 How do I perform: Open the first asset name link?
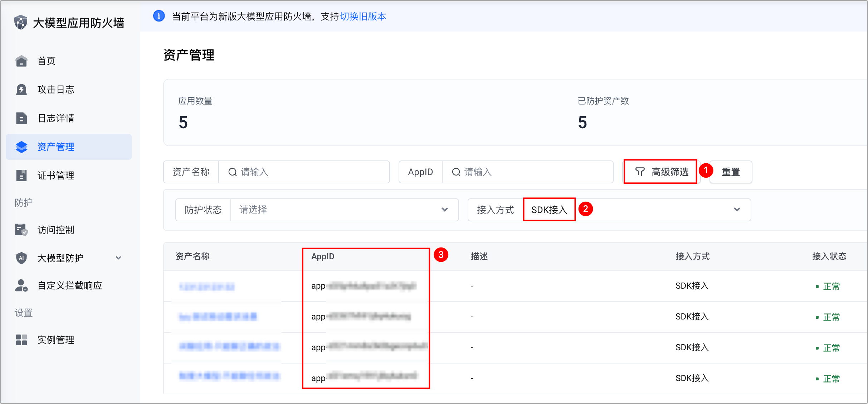(207, 287)
